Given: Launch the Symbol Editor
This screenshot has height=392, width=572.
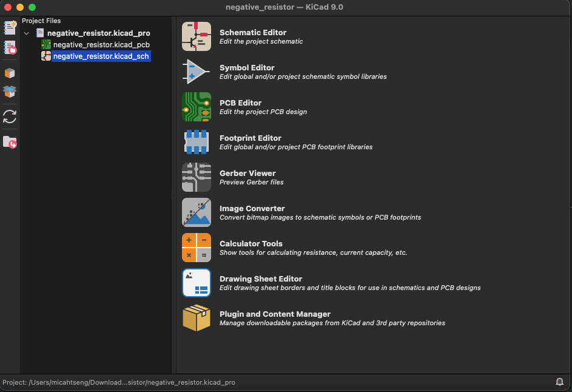Looking at the screenshot, I should click(x=197, y=72).
